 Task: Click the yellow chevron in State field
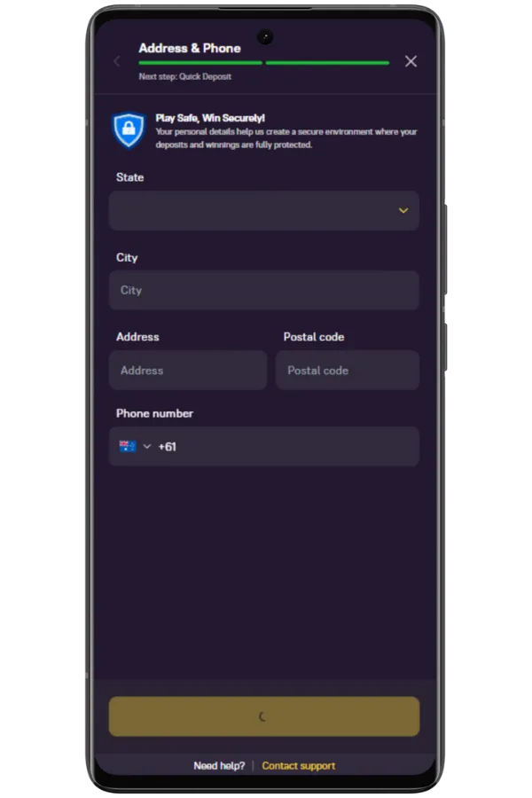coord(403,211)
